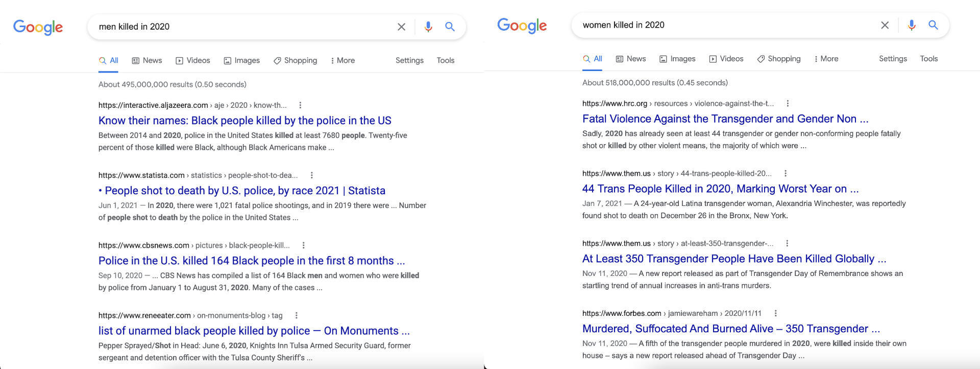The width and height of the screenshot is (980, 369).
Task: Switch to News tab in left search
Action: 147,60
